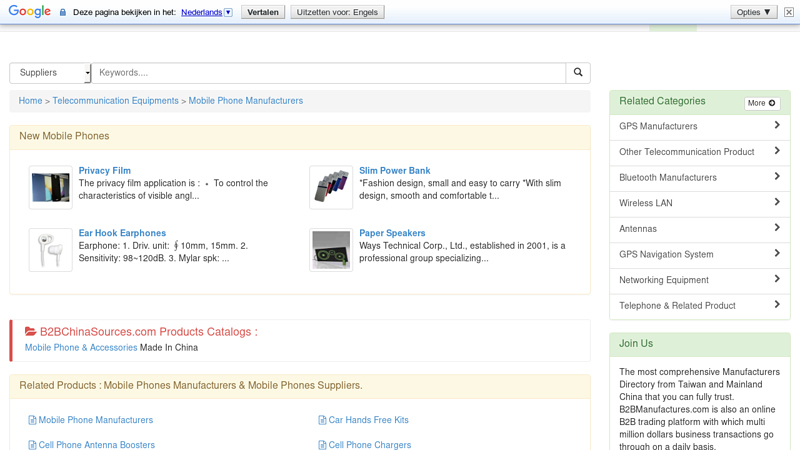Click the Nederlands language link
The height and width of the screenshot is (450, 800).
pos(202,12)
